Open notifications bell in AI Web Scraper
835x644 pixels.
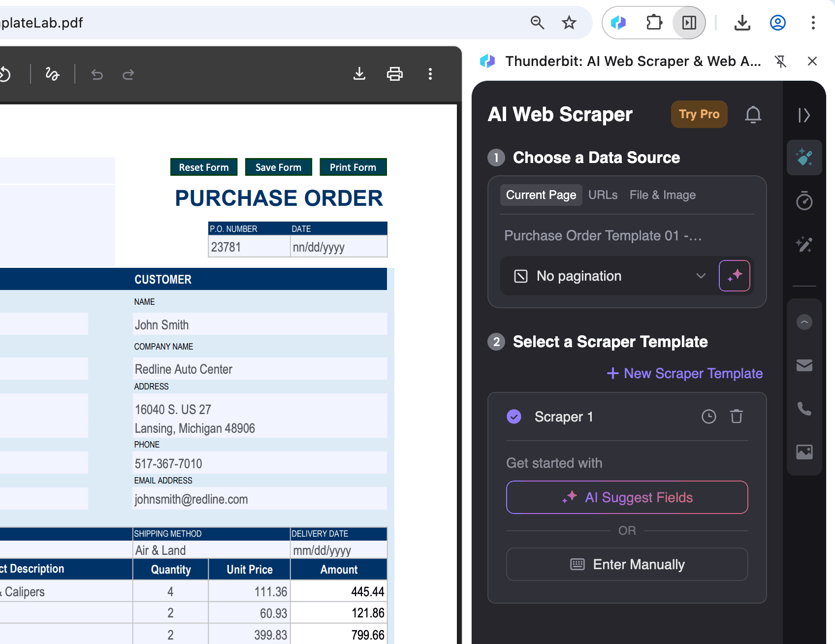753,114
